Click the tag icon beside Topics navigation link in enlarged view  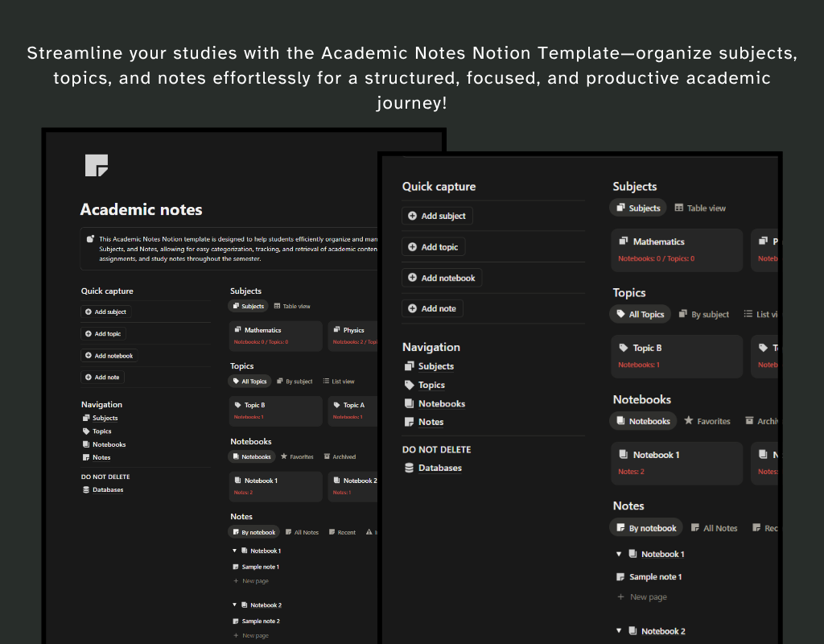[x=409, y=385]
